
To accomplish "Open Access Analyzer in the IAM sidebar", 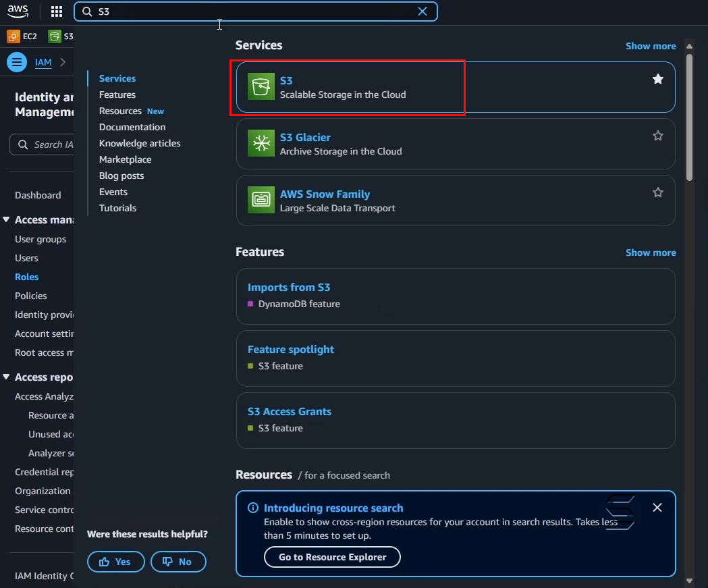I will pyautogui.click(x=45, y=396).
